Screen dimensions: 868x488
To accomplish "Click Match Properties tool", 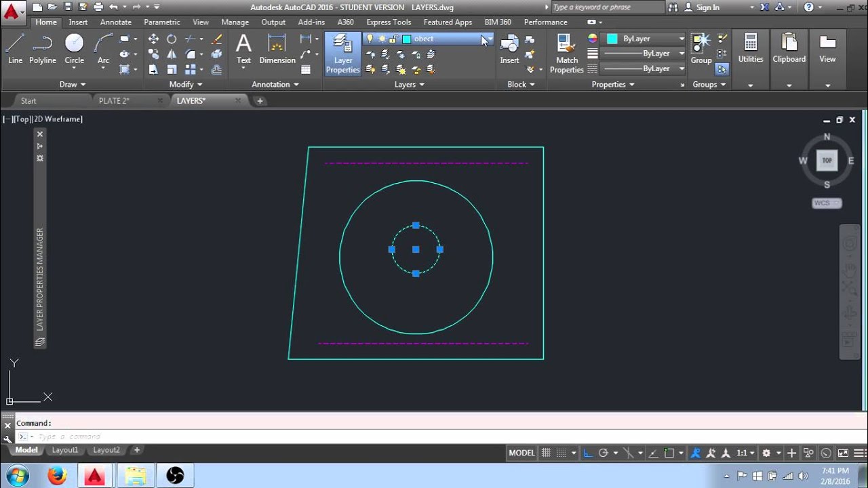I will click(x=567, y=54).
